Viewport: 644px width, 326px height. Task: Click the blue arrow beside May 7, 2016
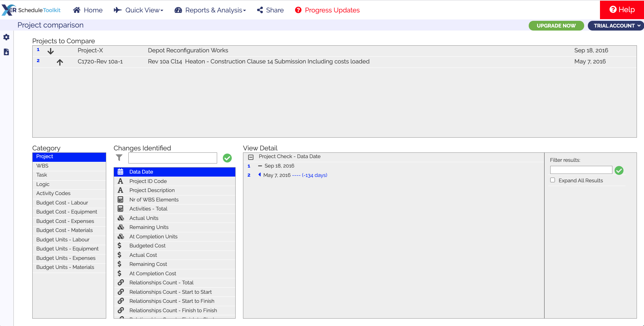259,175
